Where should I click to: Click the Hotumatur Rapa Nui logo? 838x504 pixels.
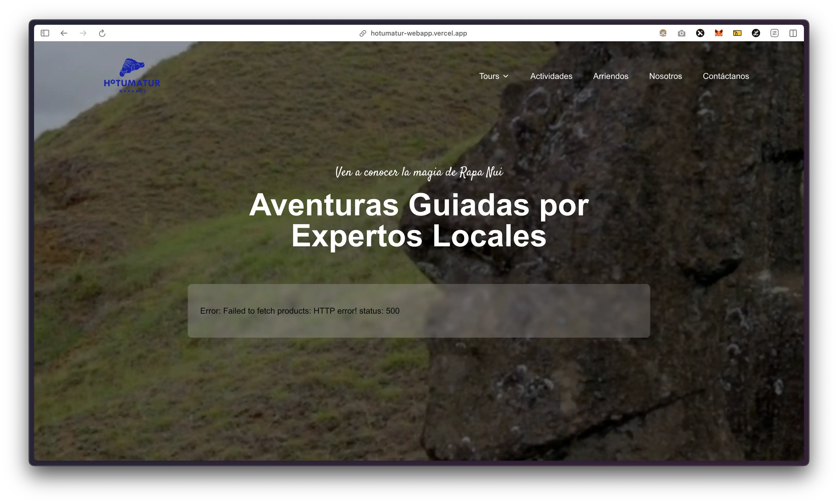click(132, 76)
